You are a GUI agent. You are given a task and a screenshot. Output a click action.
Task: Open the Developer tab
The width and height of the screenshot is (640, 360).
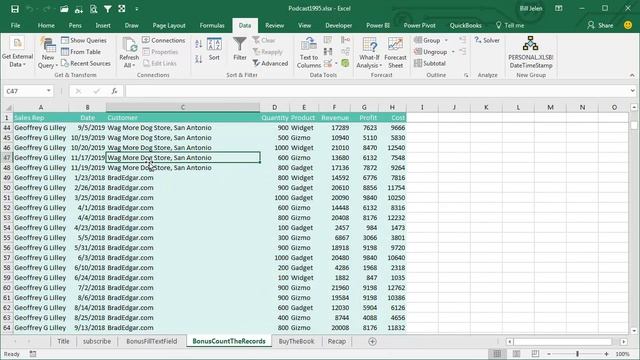(338, 25)
